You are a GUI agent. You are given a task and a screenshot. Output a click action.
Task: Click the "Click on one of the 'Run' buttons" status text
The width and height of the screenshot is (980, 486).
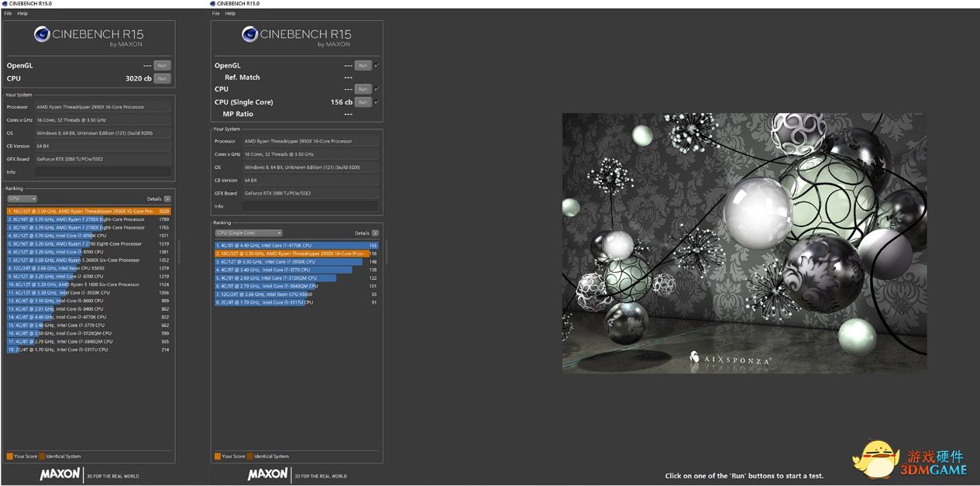pyautogui.click(x=744, y=476)
